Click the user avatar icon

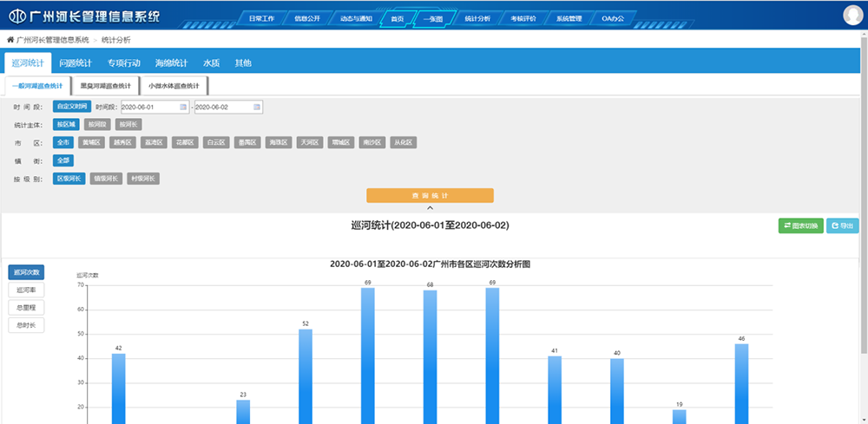pos(853,15)
